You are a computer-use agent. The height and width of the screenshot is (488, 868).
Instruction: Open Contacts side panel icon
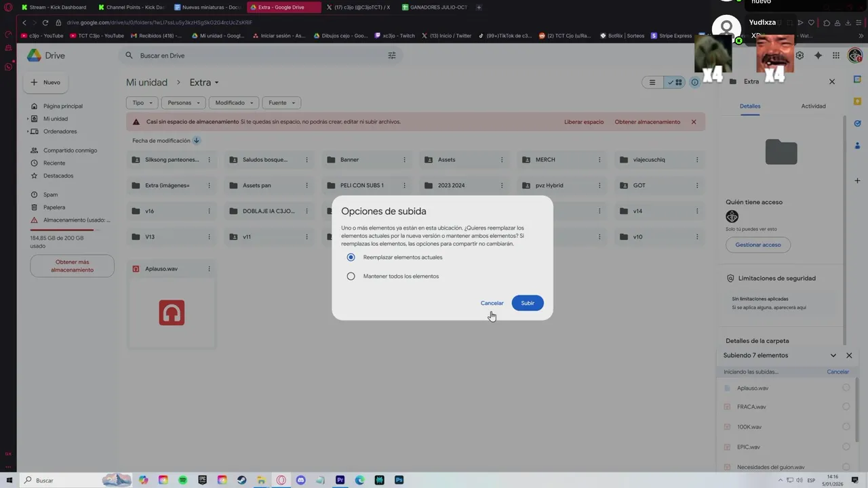point(858,145)
